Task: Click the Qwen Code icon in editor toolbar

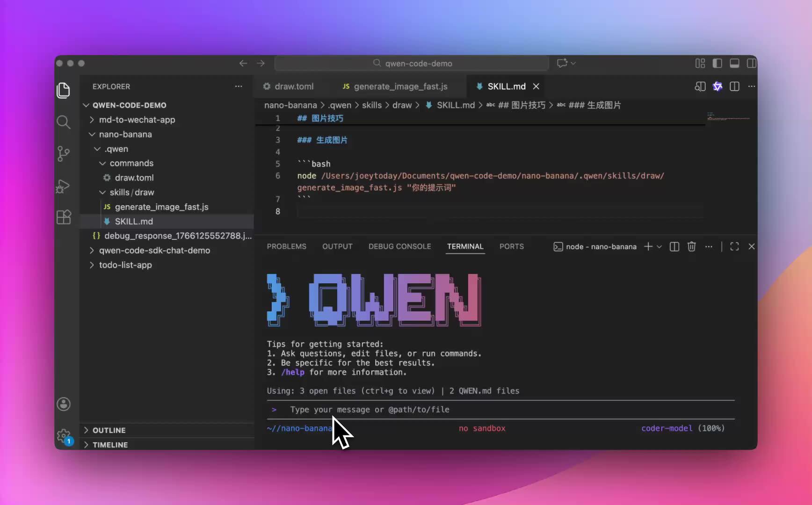Action: [x=718, y=87]
